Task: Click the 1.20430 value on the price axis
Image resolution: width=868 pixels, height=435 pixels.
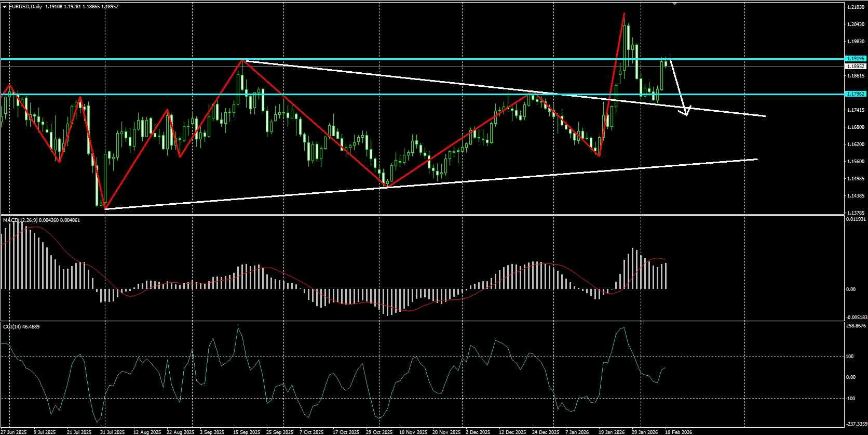Action: (856, 24)
